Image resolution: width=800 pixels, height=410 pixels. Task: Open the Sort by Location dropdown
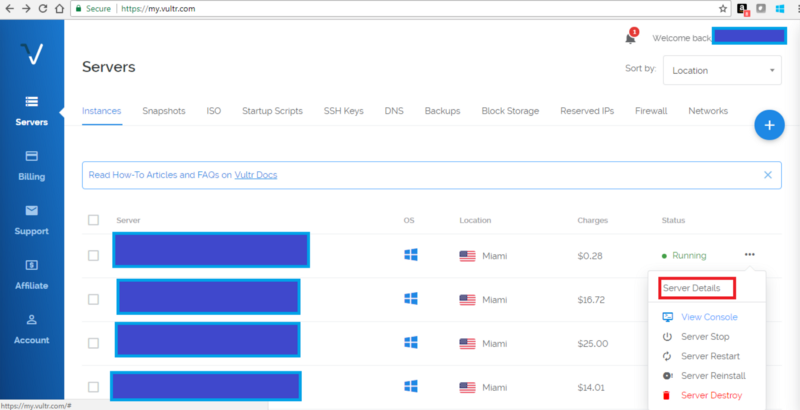[722, 70]
